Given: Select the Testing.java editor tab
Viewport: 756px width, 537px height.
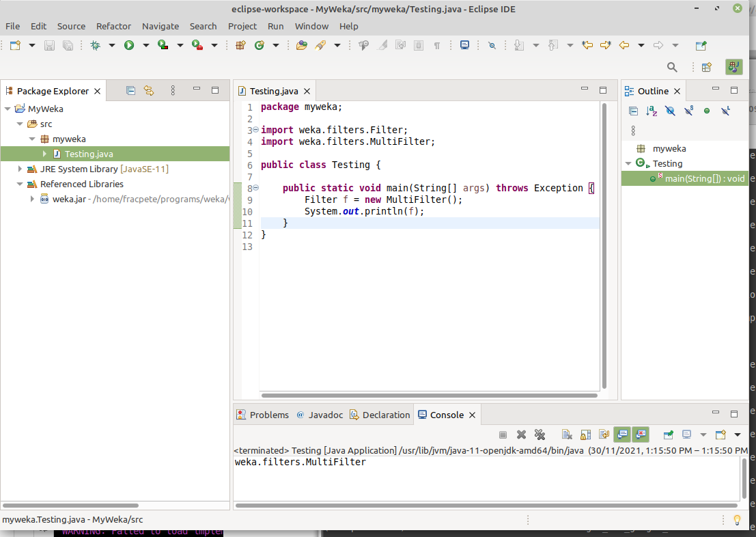Looking at the screenshot, I should (273, 91).
